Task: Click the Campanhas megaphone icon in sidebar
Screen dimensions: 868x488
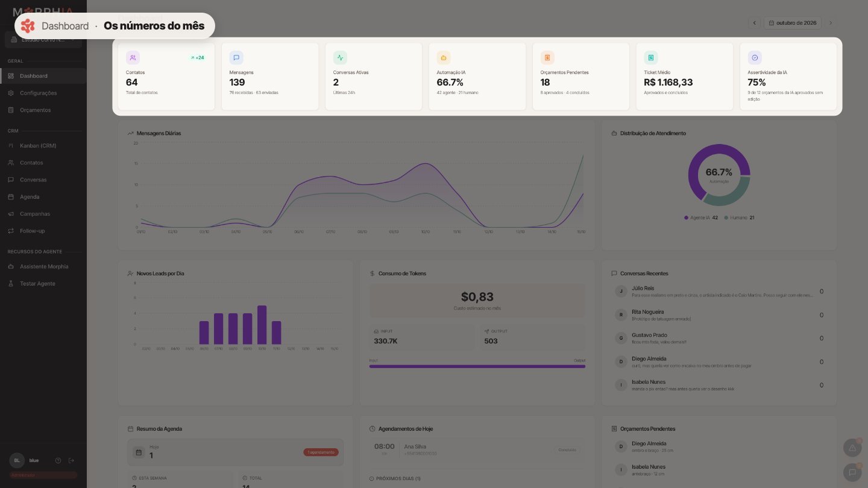Action: pyautogui.click(x=11, y=214)
